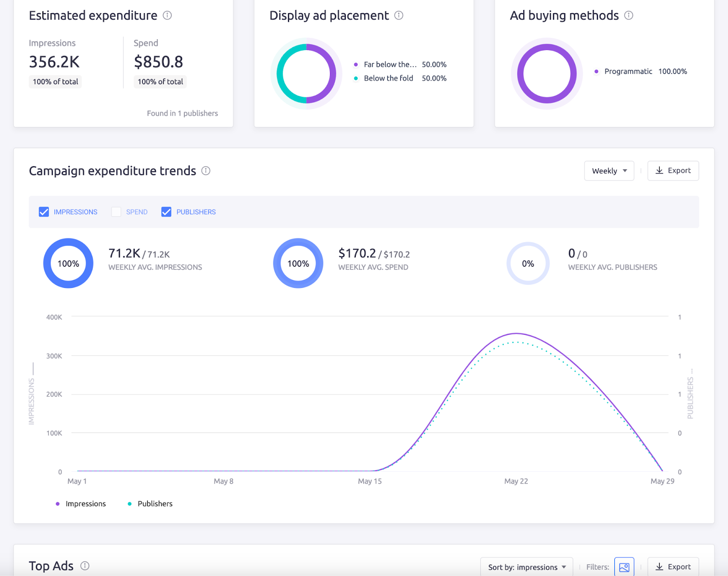This screenshot has height=576, width=728.
Task: Toggle the Impressions legend item under the chart
Action: pyautogui.click(x=81, y=504)
